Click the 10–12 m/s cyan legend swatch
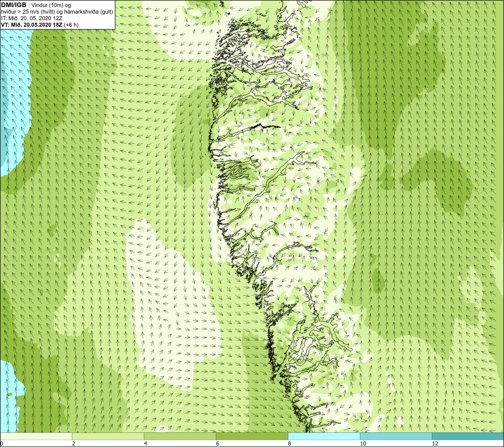This screenshot has height=447, width=504. (396, 436)
